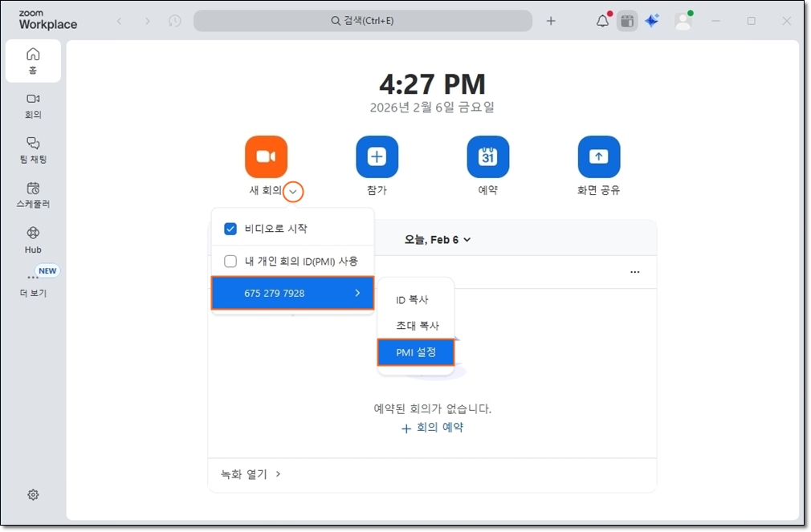Open settings gear icon at bottom left

(33, 495)
